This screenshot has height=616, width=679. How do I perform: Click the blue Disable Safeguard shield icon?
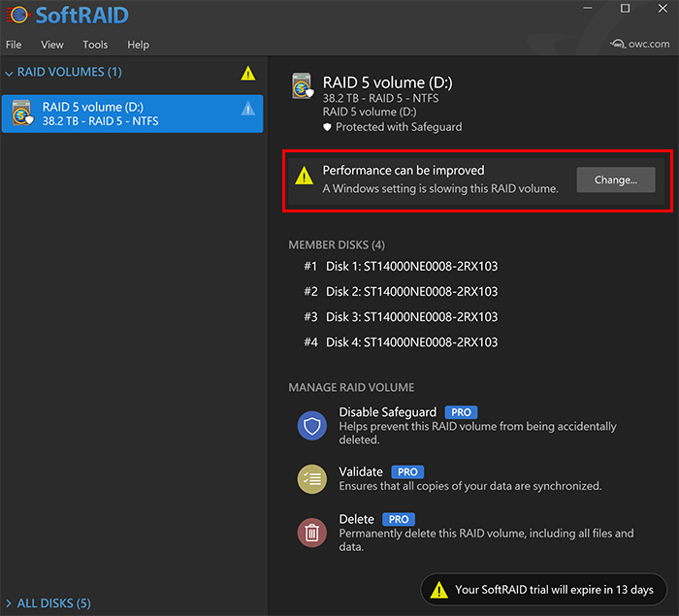(311, 426)
